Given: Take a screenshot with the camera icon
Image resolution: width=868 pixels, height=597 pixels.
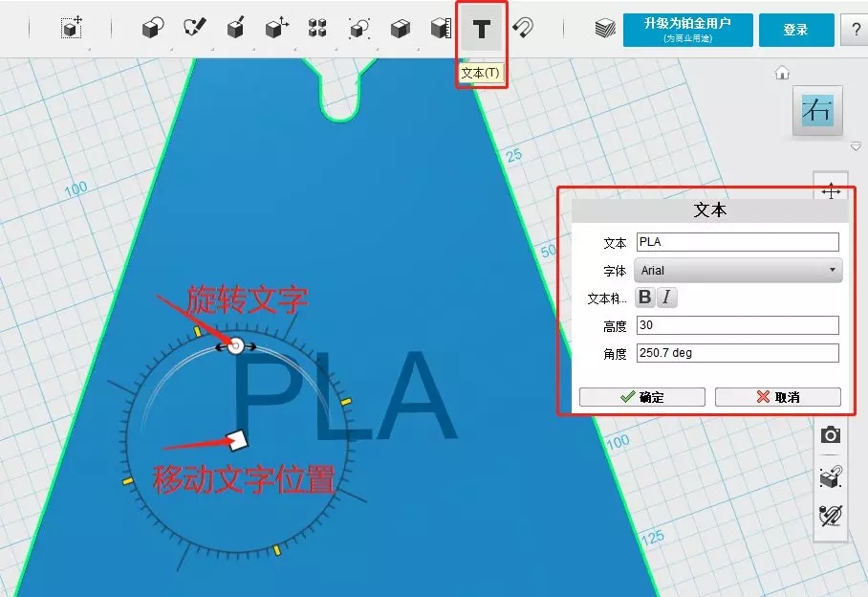Looking at the screenshot, I should (x=831, y=435).
